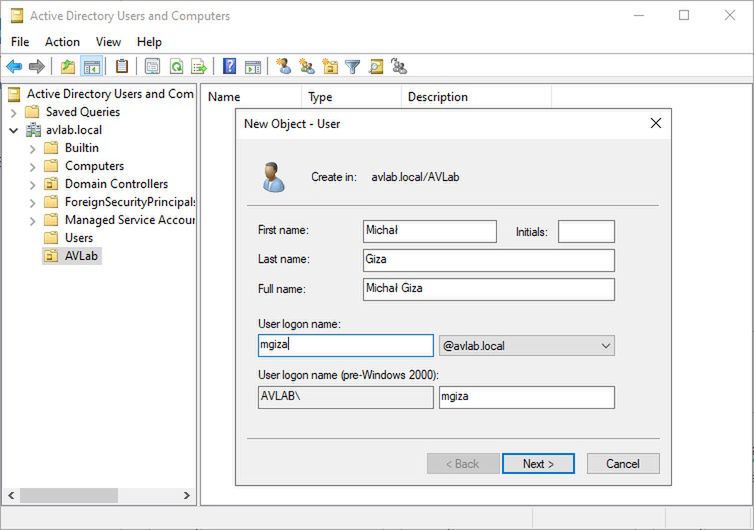Toggle the Show/Hide Console Tree icon
The image size is (754, 530).
coord(92,67)
